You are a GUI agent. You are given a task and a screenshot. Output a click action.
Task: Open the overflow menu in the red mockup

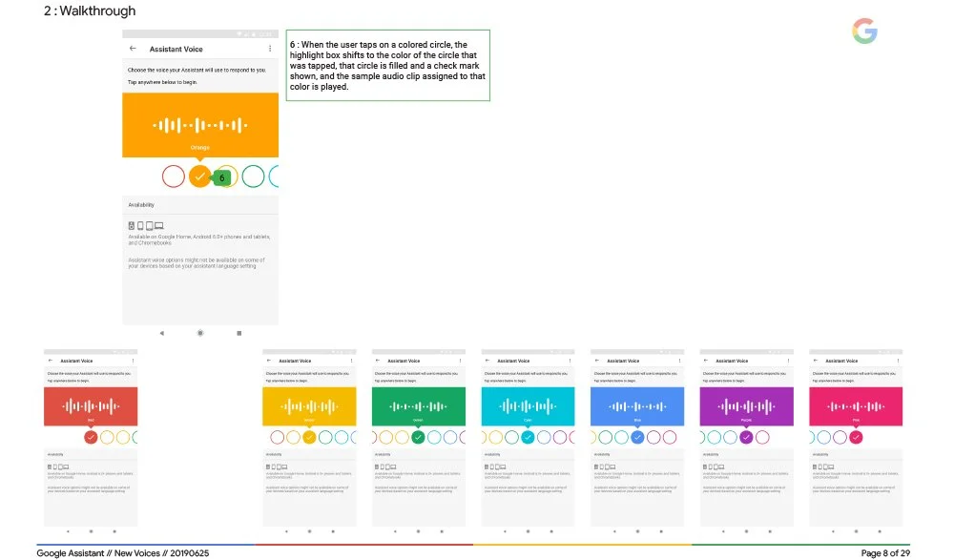click(x=133, y=361)
